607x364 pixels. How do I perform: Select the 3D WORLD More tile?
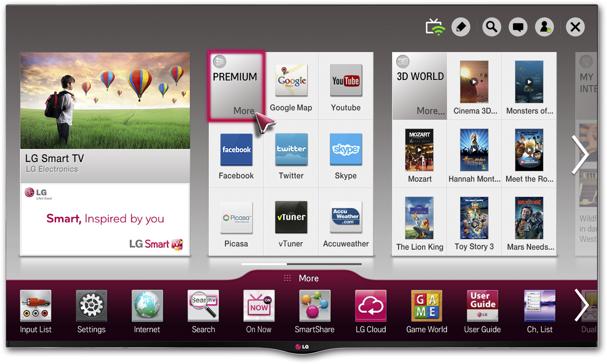point(420,86)
